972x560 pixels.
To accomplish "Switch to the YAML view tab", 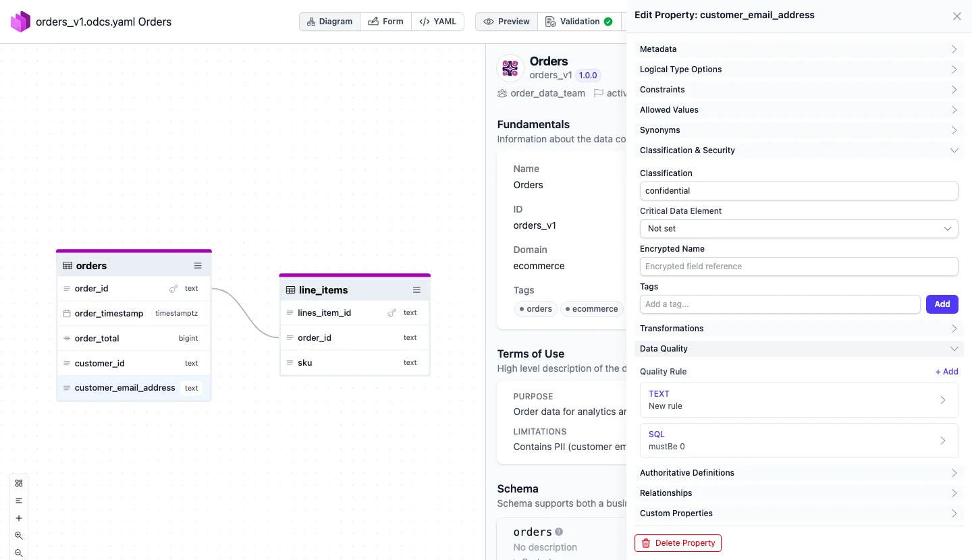I will click(x=438, y=22).
